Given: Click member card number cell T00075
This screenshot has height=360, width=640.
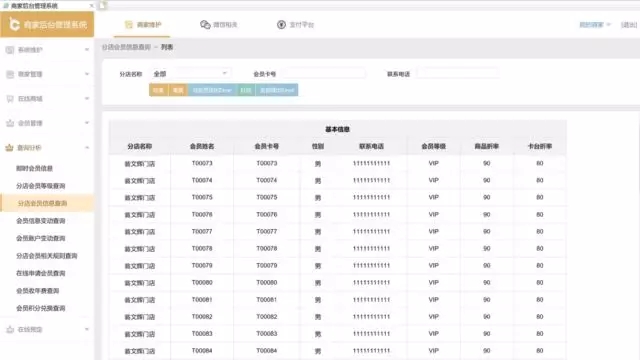Looking at the screenshot, I should point(267,197).
